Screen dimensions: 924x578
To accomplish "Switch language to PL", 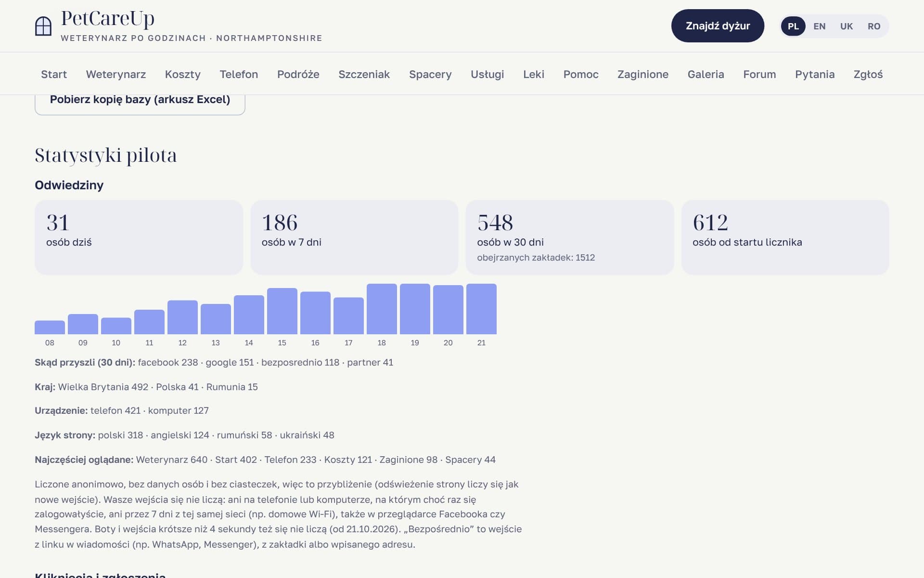I will coord(793,26).
